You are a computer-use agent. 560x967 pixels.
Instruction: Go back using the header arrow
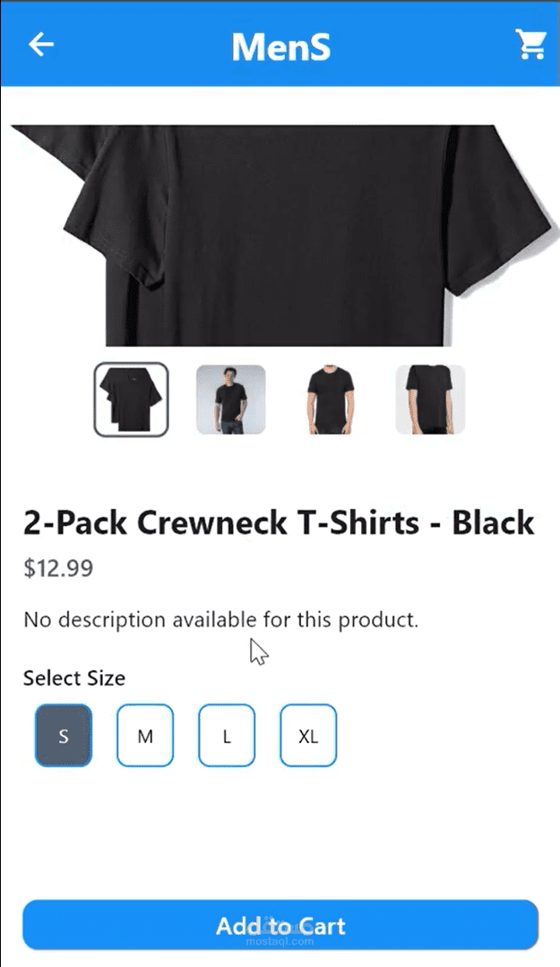pos(41,45)
